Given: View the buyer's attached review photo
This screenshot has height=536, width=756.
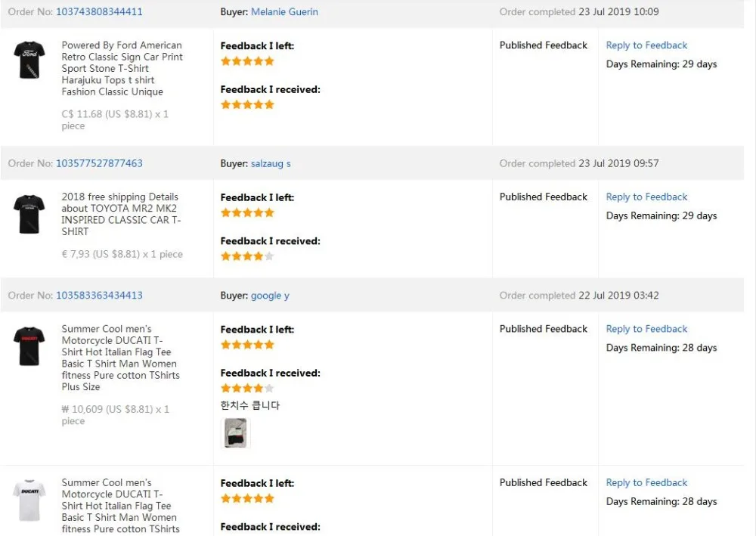Looking at the screenshot, I should point(235,433).
